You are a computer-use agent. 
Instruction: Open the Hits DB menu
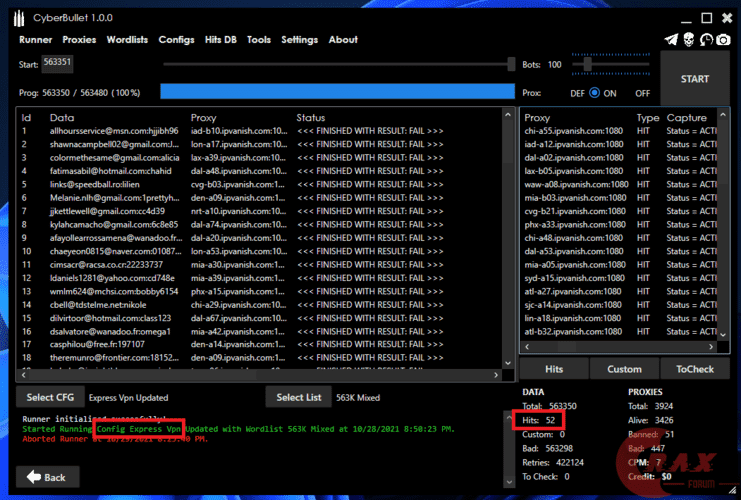[220, 40]
